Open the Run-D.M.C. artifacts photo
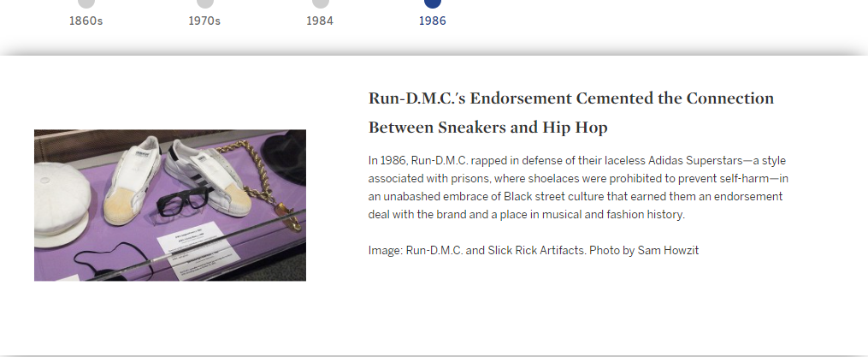The width and height of the screenshot is (868, 357). 170,205
